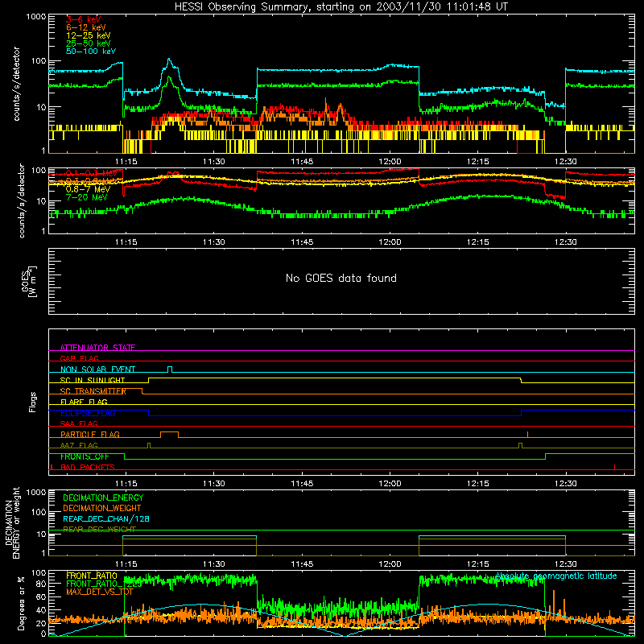
Task: Select the 3-6 keV legend label
Action: [x=84, y=19]
